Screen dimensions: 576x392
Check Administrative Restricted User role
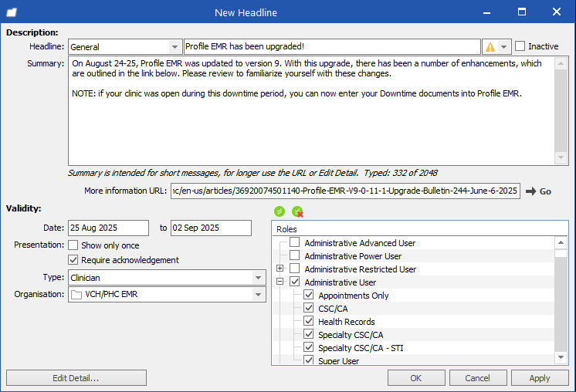[x=295, y=269]
